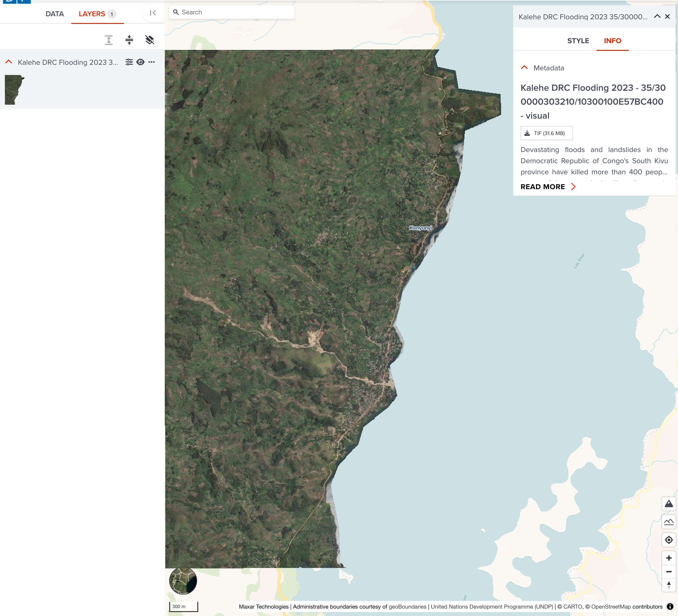Hide the Kalehe DRC Flooding layer visibility
This screenshot has height=616, width=678.
click(x=140, y=62)
